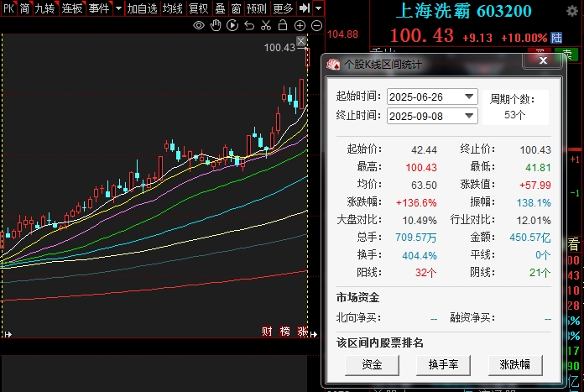This screenshot has height=392, width=584.
Task: Toggle the 均线 moving average option
Action: (x=172, y=8)
